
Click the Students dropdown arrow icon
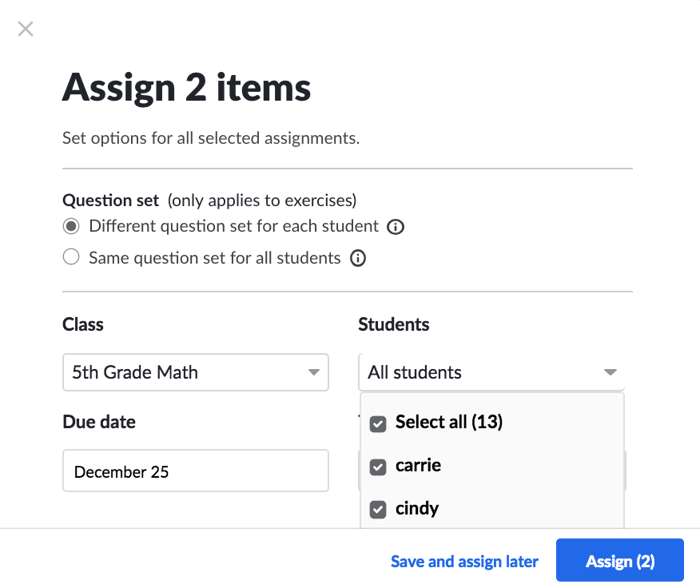[x=610, y=372]
